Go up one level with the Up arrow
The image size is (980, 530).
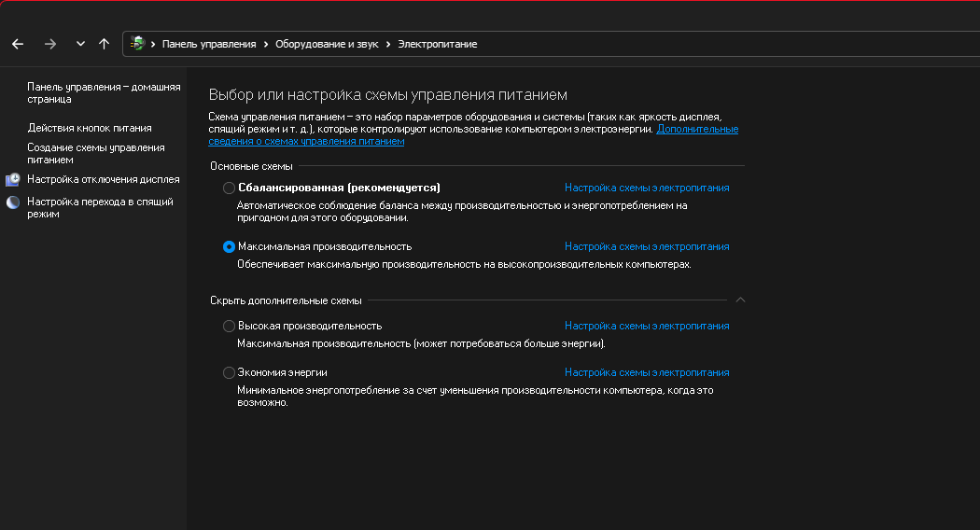tap(104, 44)
